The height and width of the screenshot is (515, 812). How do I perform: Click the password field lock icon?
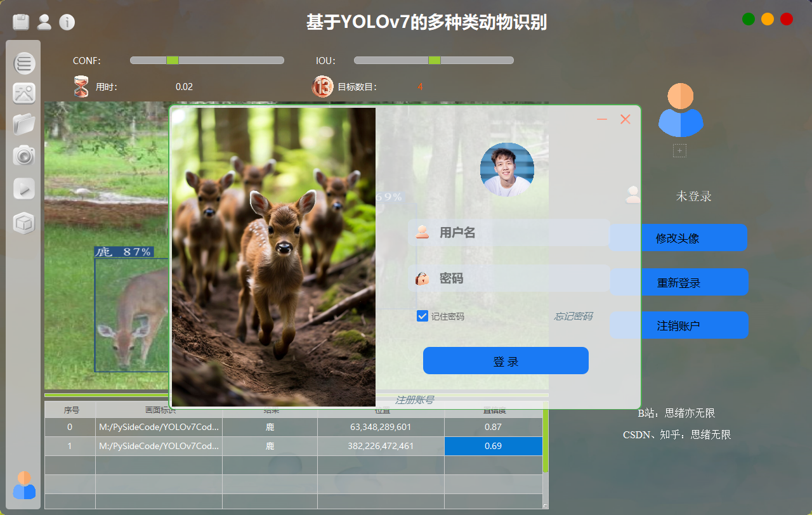pos(422,278)
